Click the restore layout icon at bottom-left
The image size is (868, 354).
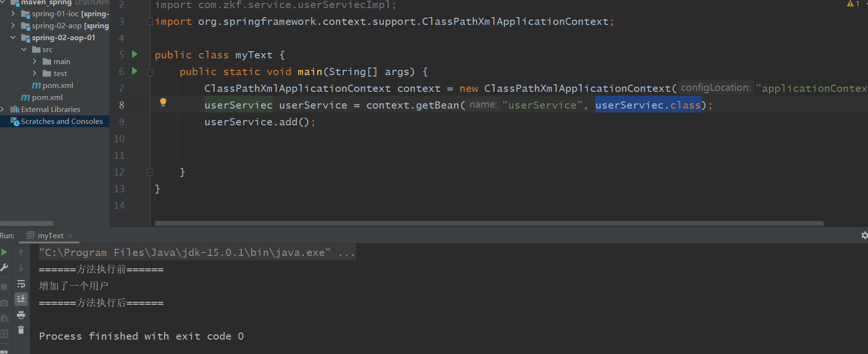(4, 352)
